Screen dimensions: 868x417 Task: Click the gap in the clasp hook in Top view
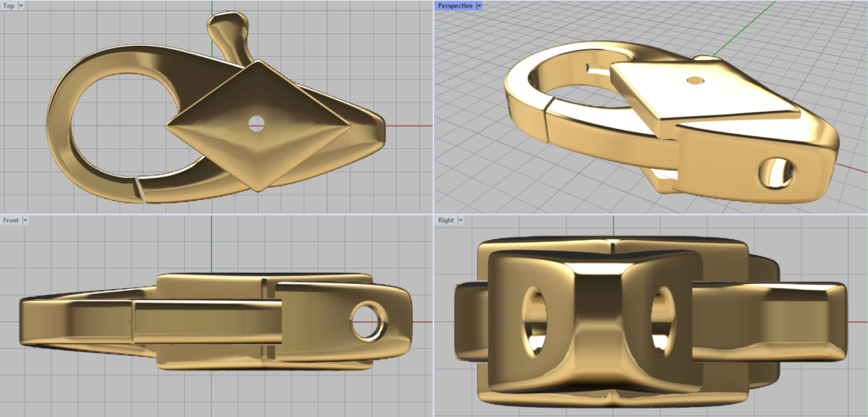point(138,187)
